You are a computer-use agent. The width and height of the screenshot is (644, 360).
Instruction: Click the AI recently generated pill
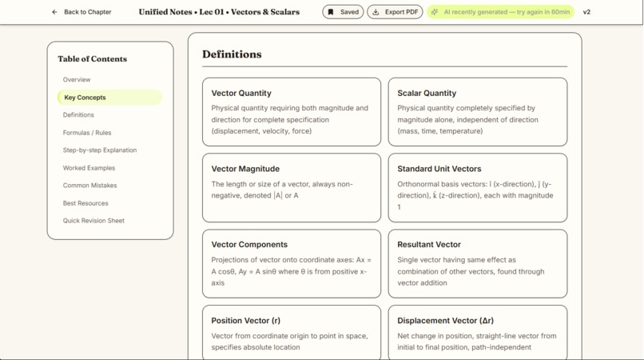pyautogui.click(x=500, y=12)
